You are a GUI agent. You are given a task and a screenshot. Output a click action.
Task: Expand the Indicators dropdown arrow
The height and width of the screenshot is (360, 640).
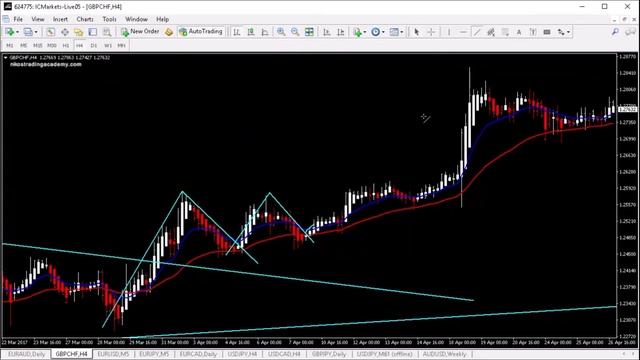[x=364, y=32]
